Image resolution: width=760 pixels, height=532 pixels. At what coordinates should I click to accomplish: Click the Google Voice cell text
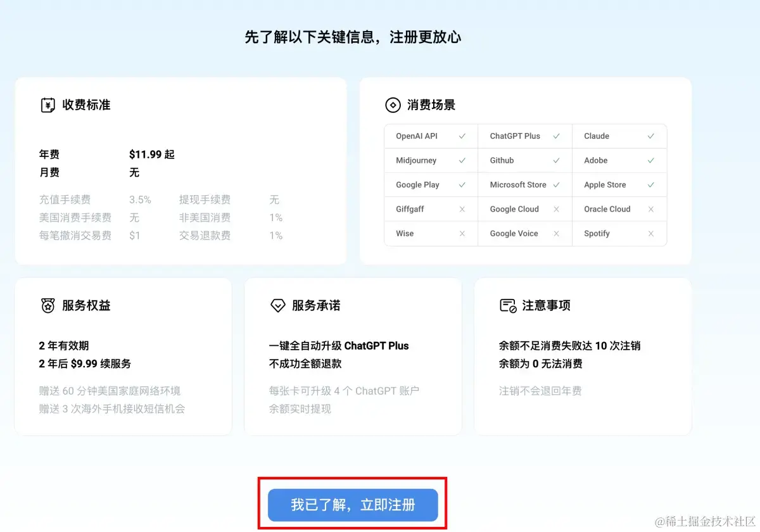pos(514,234)
